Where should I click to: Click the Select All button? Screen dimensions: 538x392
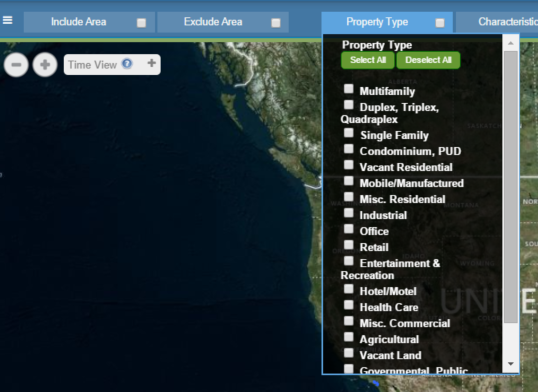click(x=368, y=60)
